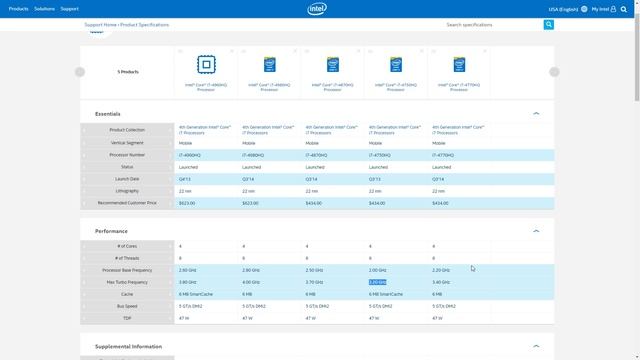640x360 pixels.
Task: Click the blue search specifications button
Action: (x=549, y=24)
